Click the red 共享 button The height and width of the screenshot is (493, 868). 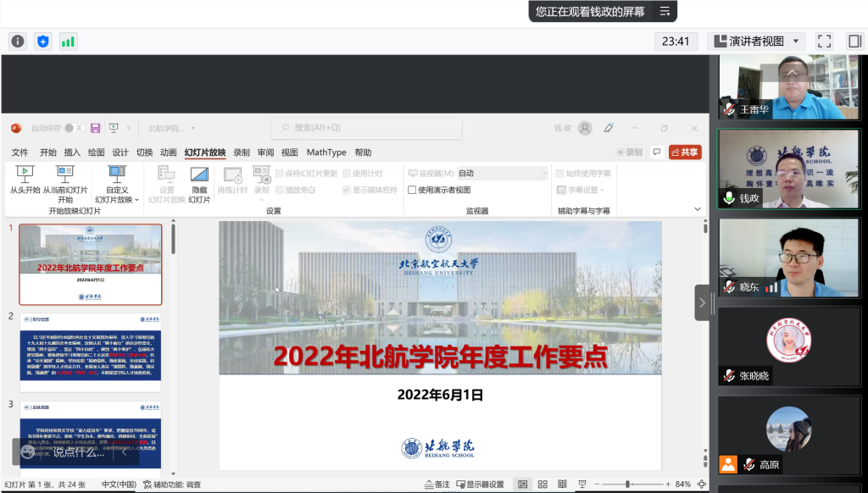(685, 152)
